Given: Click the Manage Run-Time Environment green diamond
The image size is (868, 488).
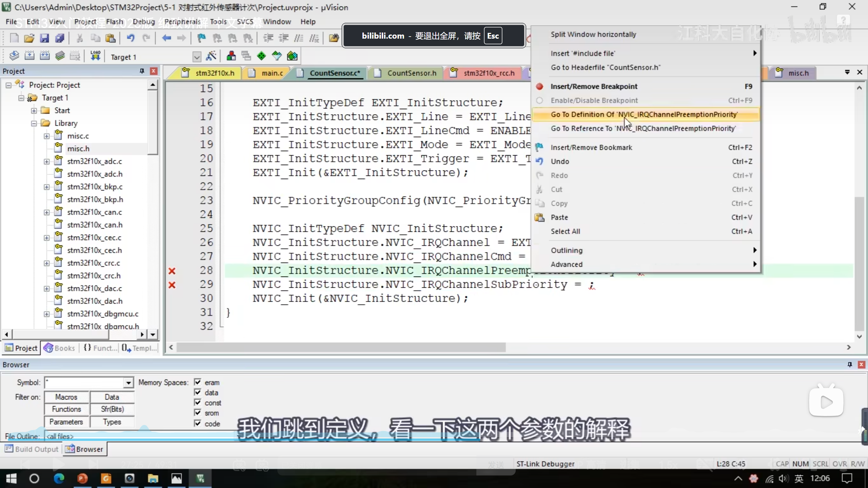Looking at the screenshot, I should click(261, 56).
